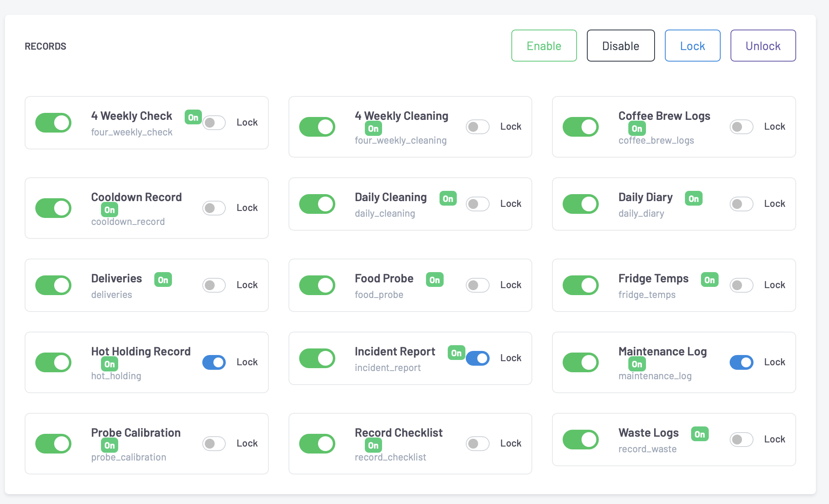Screen dimensions: 829x504
Task: Unlock the Maintenance Log blue switch
Action: coord(741,362)
